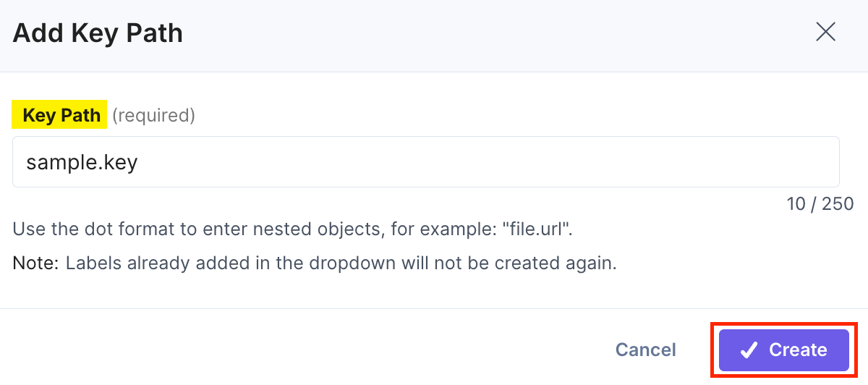The image size is (868, 385).
Task: Click empty header area beside the title
Action: click(x=470, y=33)
